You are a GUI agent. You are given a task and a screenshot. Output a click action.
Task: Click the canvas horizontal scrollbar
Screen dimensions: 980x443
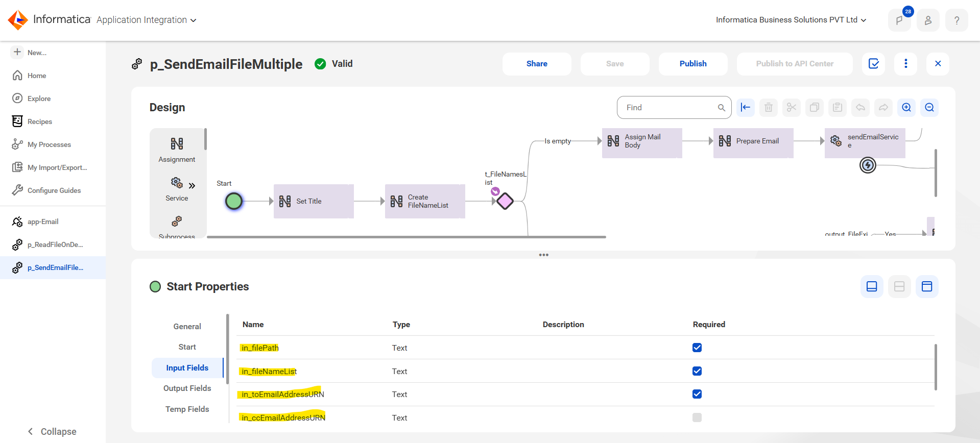(407, 237)
